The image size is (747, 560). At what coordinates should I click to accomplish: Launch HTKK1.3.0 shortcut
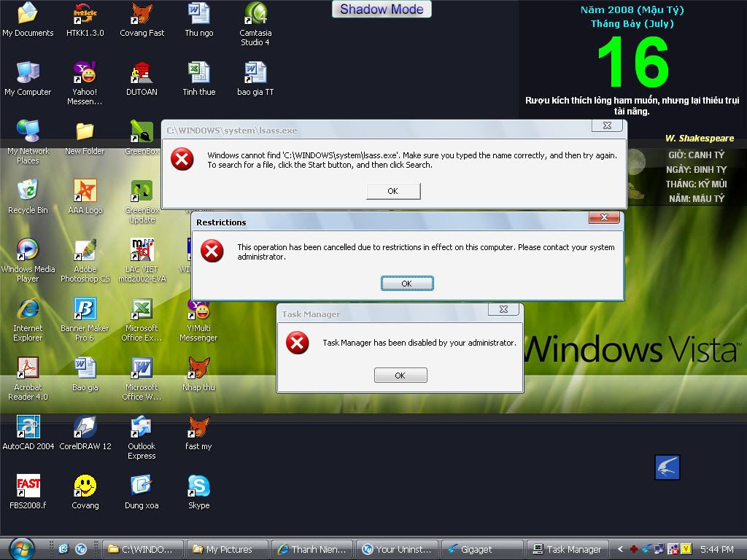pos(85,20)
